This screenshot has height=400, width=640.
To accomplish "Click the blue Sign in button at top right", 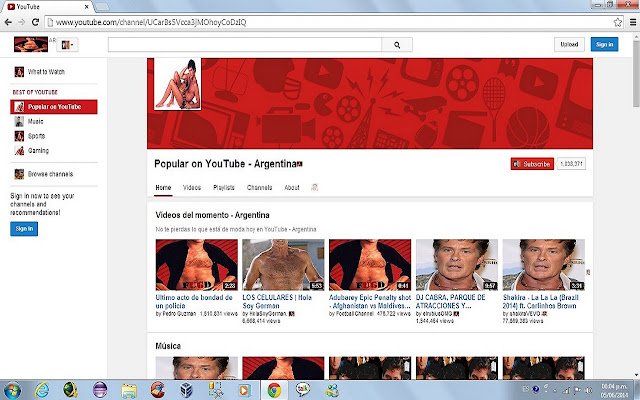I will click(x=604, y=44).
